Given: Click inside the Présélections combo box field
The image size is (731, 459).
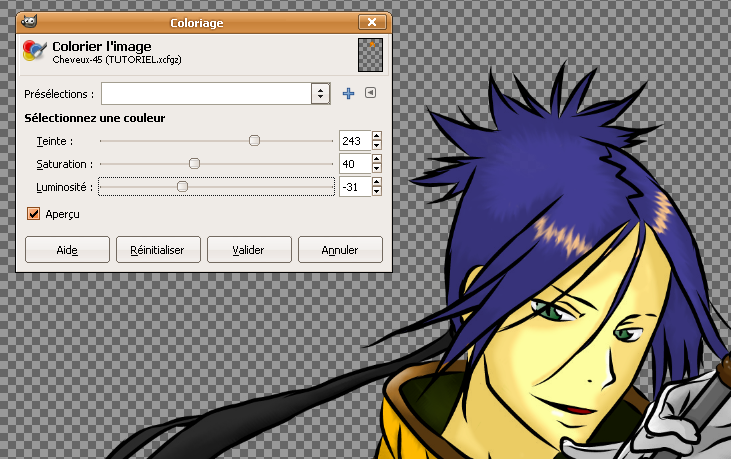Looking at the screenshot, I should pos(205,94).
